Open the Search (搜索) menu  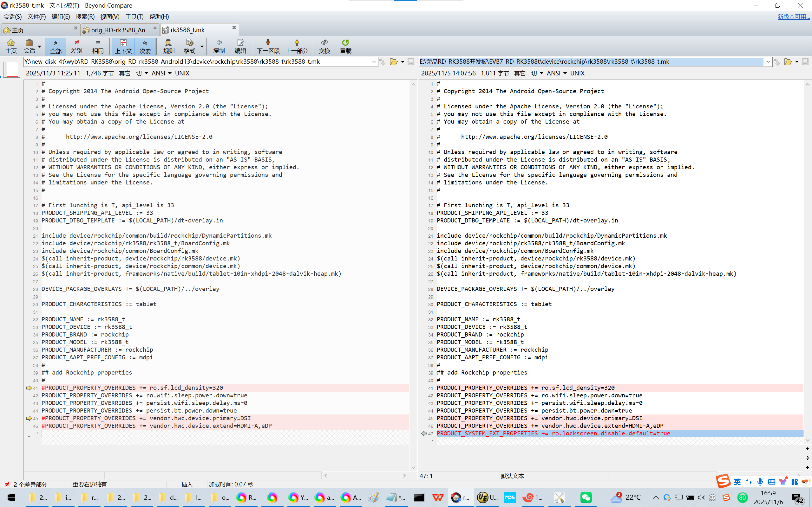click(85, 16)
